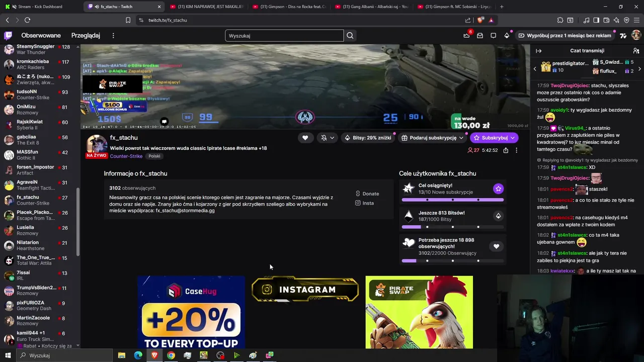
Task: Open top navigation more menu dots
Action: coord(113,36)
